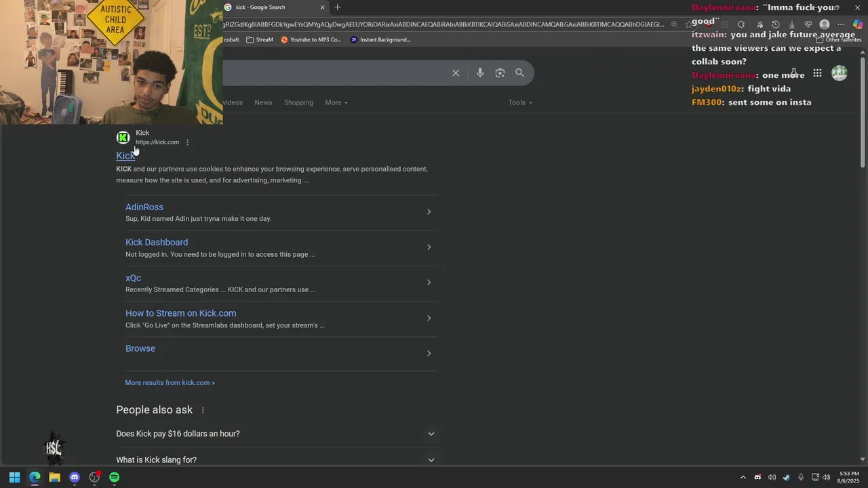Show hidden system tray icons
The height and width of the screenshot is (488, 868).
(x=743, y=477)
